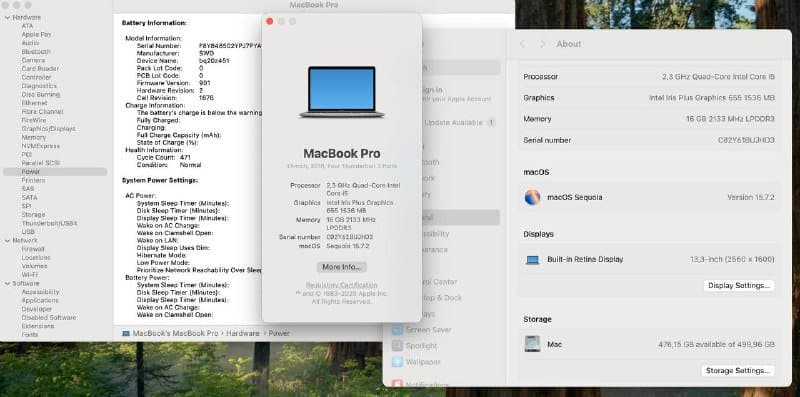Select Audio in System Information sidebar

point(30,43)
